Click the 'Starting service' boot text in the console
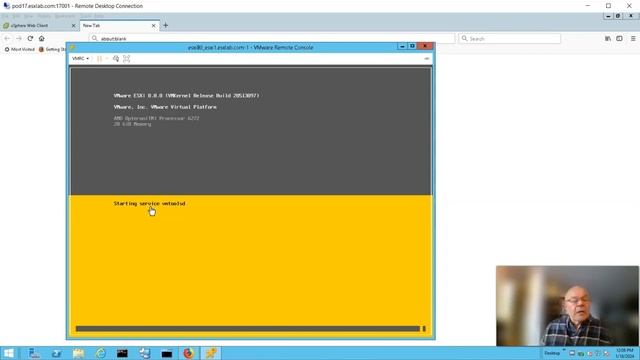This screenshot has height=360, width=640. coord(149,203)
